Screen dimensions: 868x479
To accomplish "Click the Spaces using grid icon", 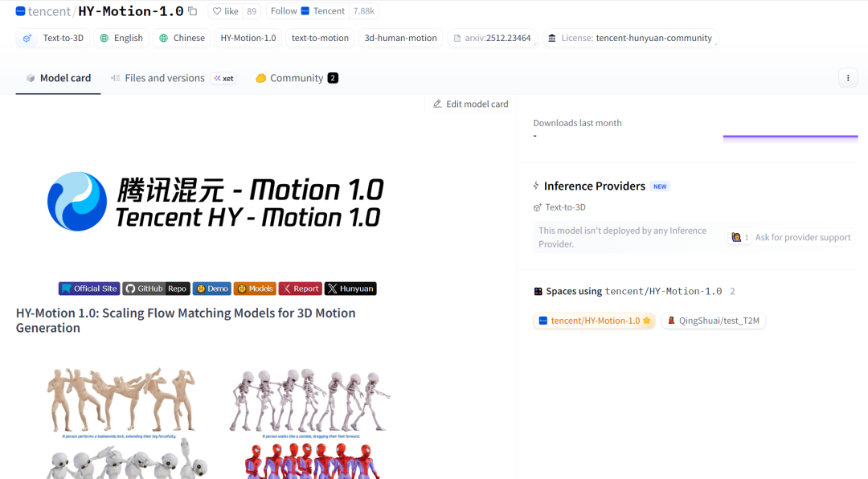I will point(538,291).
